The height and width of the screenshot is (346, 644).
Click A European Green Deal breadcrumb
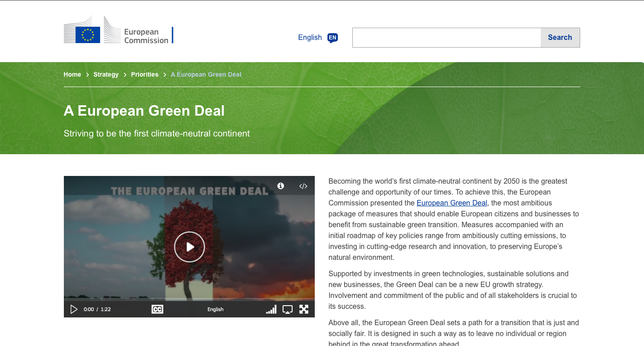(206, 74)
